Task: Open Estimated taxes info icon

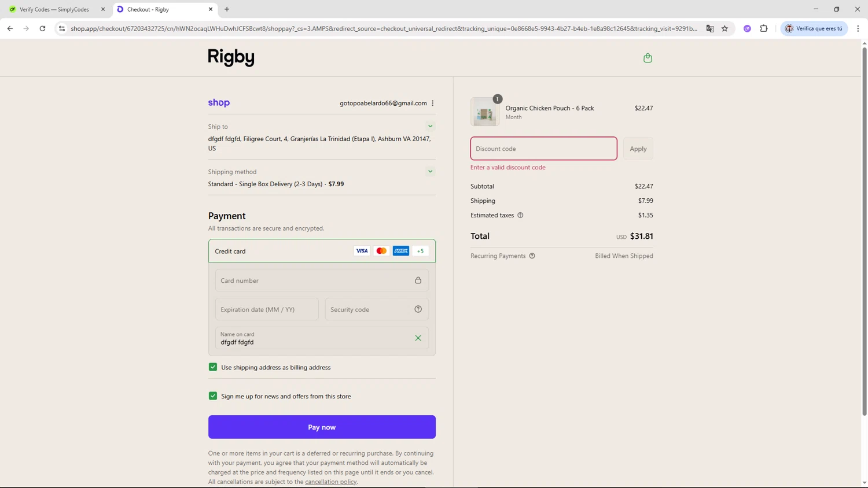Action: tap(520, 215)
